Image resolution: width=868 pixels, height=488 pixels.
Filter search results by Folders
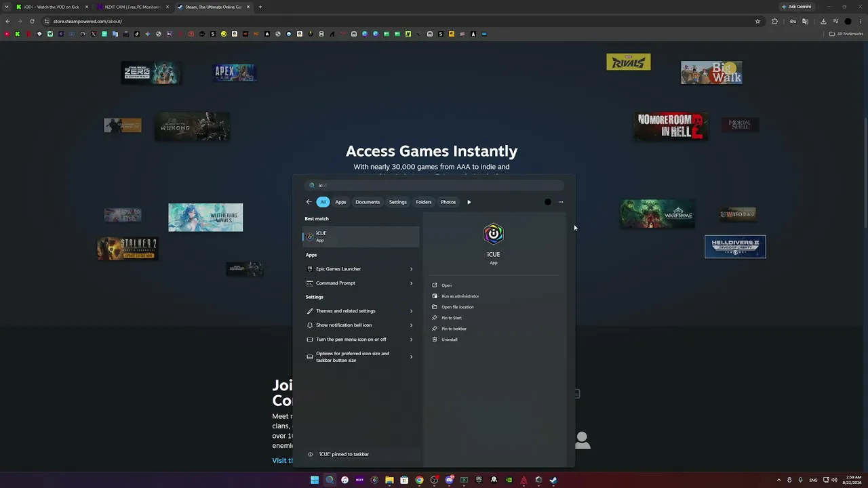424,202
